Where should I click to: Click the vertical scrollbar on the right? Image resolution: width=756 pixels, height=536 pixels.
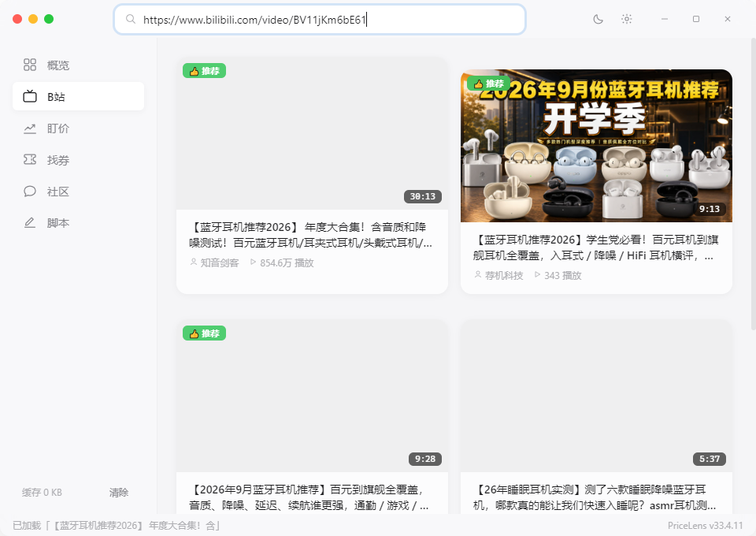point(753,184)
